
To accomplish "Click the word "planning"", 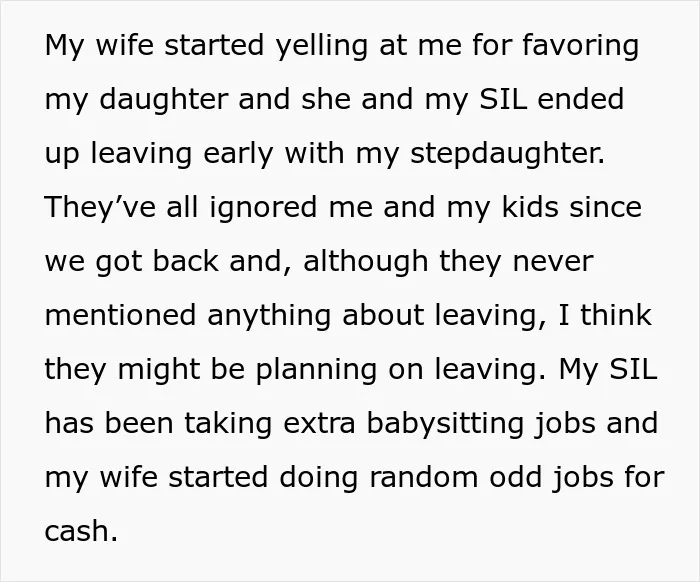I will [317, 370].
